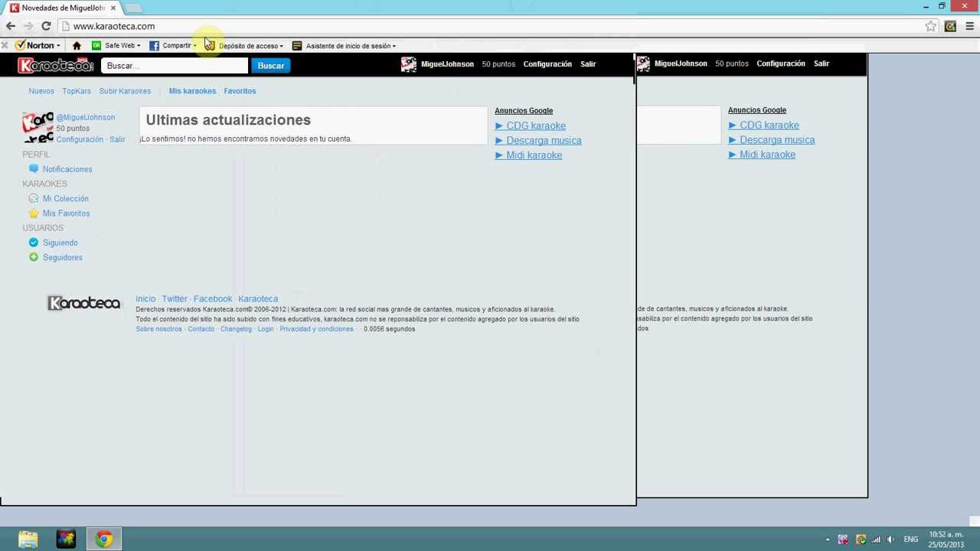Screen dimensions: 980x551
Task: Reload the page with the refresh icon
Action: coord(46,26)
